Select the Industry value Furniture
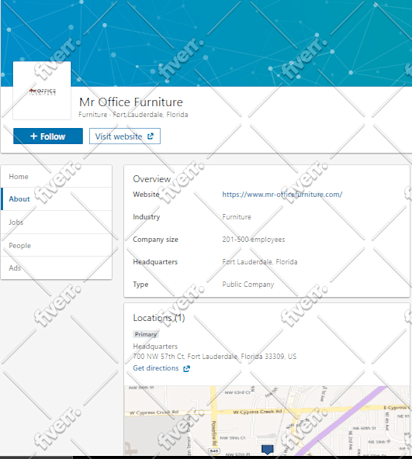Image resolution: width=412 pixels, height=459 pixels. (237, 217)
